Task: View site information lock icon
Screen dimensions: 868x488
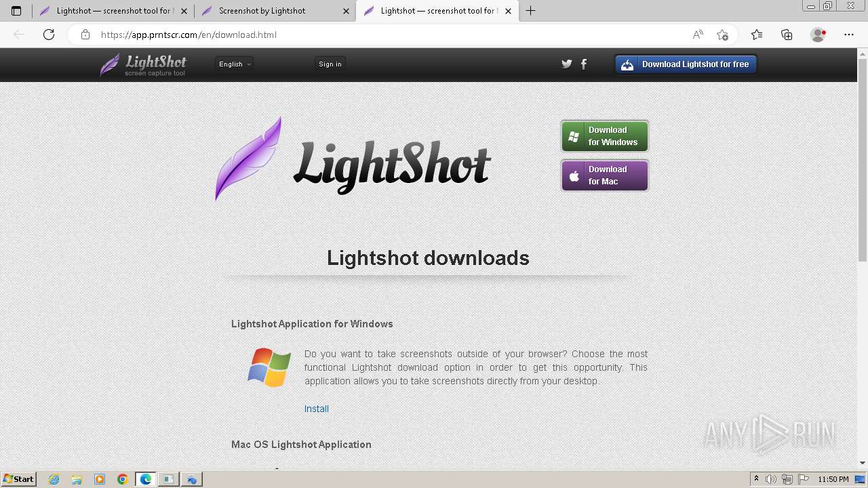Action: (85, 35)
